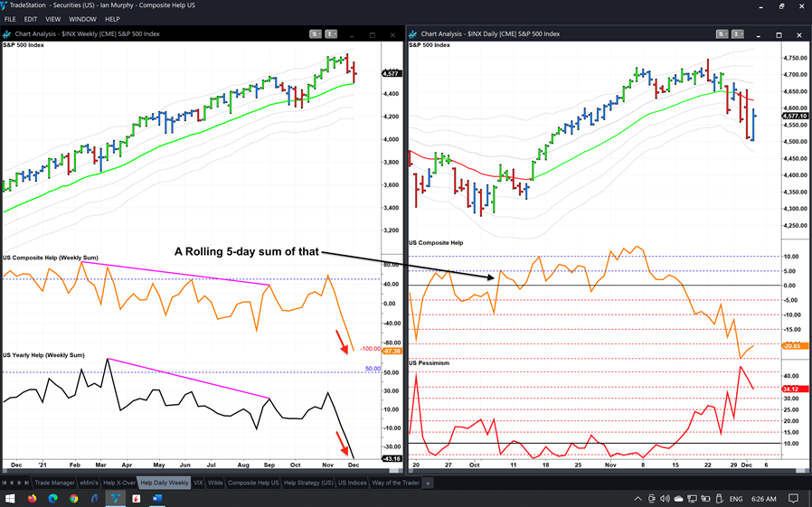The image size is (812, 507).
Task: Launch Firefox from the taskbar
Action: 33,499
